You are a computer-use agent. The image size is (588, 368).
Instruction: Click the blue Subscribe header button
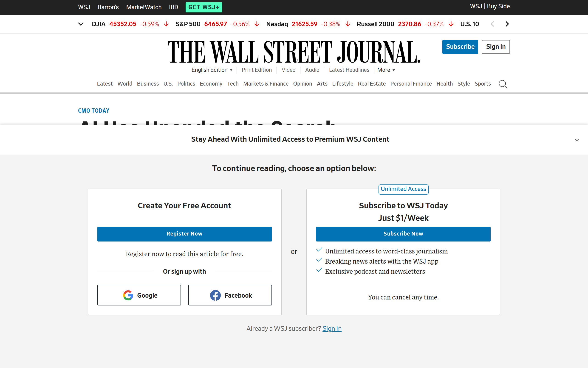[x=460, y=47]
